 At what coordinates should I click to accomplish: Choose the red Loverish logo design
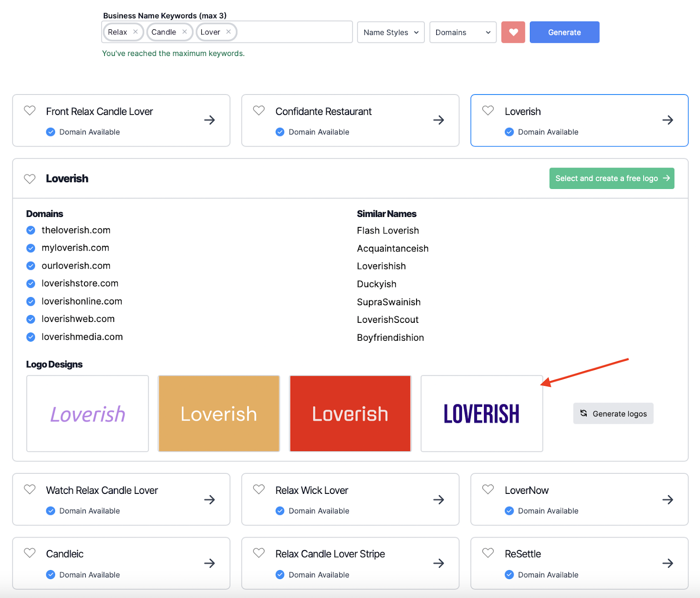[x=350, y=413]
